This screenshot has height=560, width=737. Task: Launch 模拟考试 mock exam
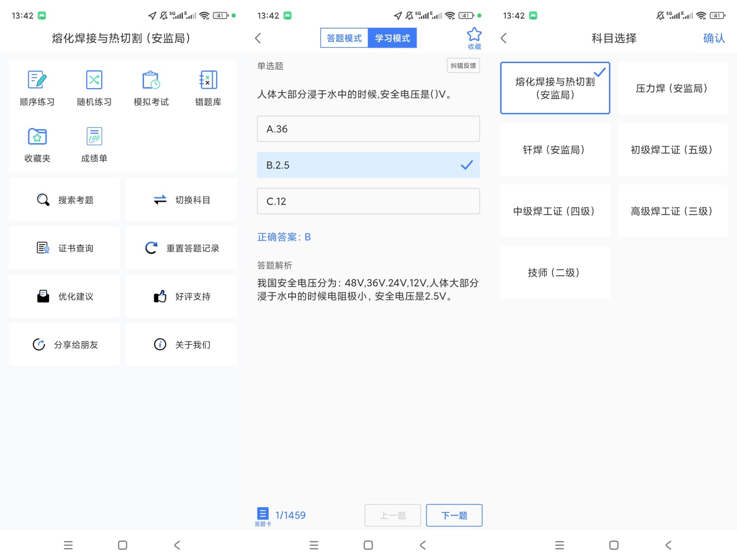151,88
